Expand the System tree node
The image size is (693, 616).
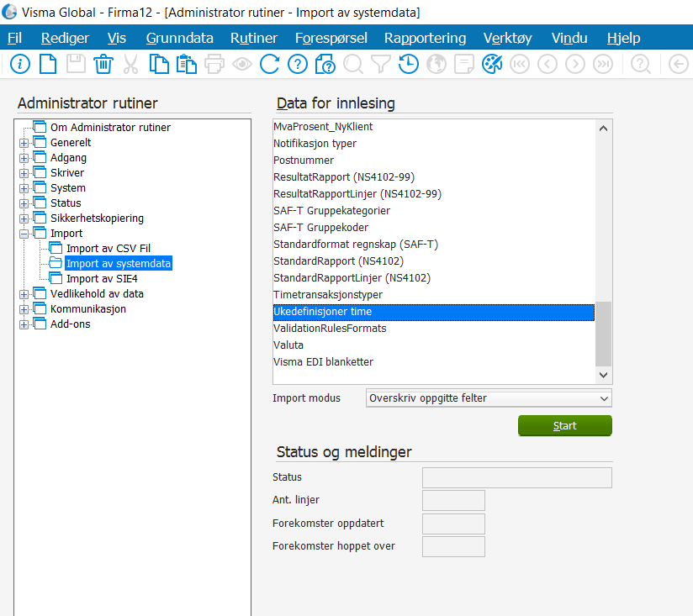coord(24,188)
